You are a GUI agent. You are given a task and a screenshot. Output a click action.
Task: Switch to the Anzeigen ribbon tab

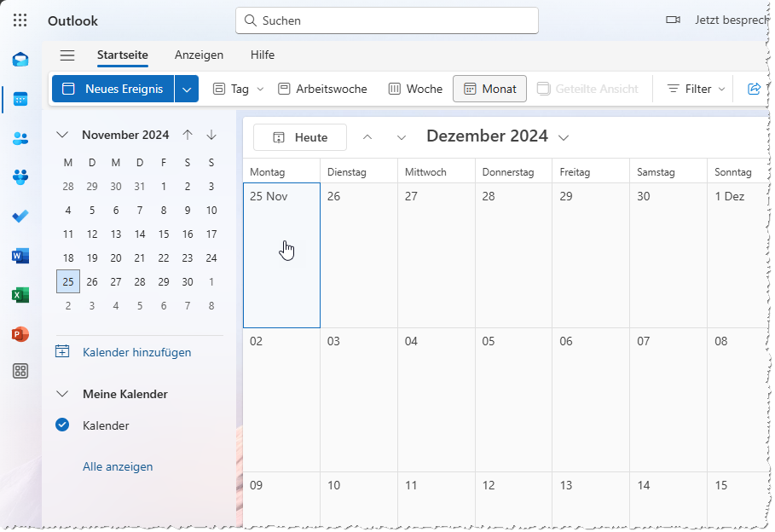pyautogui.click(x=199, y=55)
